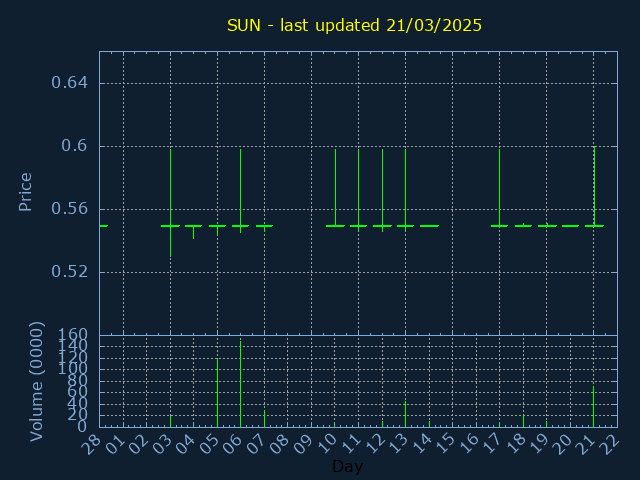640x480 pixels.
Task: Click the price bar for day 11
Action: pyautogui.click(x=358, y=191)
